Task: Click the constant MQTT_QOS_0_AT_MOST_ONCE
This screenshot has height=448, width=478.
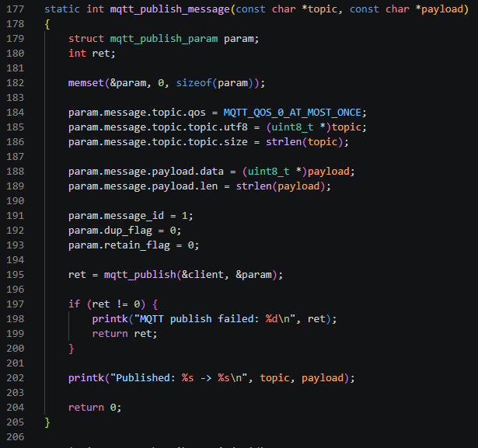Action: [x=292, y=113]
